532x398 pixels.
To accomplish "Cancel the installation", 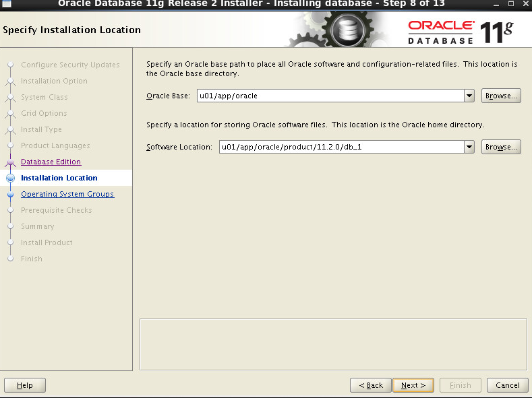I will [507, 385].
